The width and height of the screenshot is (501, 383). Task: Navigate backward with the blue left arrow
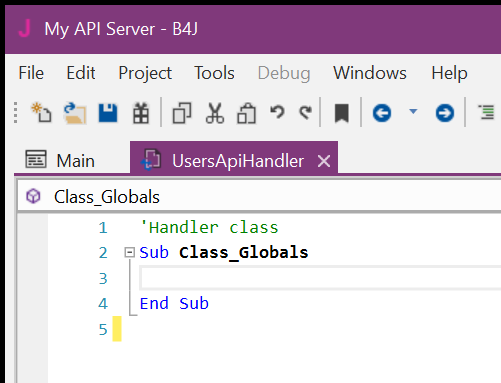coord(382,113)
